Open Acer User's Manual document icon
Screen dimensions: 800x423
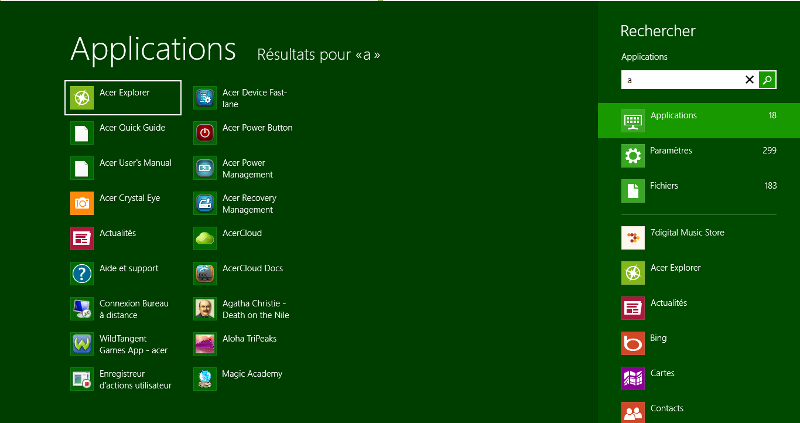(x=82, y=168)
